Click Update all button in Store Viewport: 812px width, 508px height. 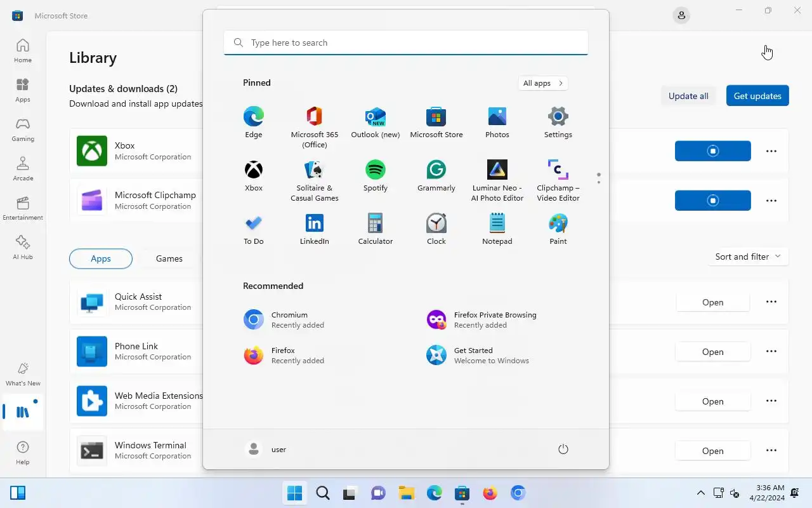pyautogui.click(x=688, y=96)
